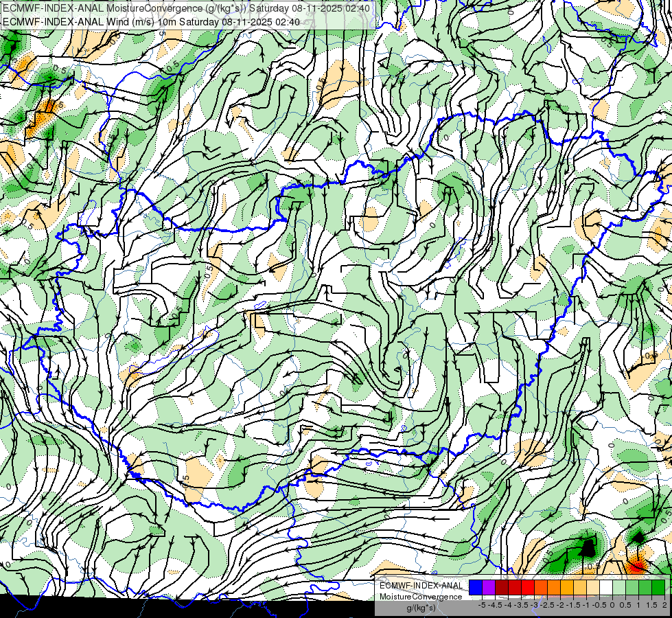This screenshot has height=618, width=672.
Task: Select the legend swatch between -4 and -3.5
Action: click(x=515, y=588)
